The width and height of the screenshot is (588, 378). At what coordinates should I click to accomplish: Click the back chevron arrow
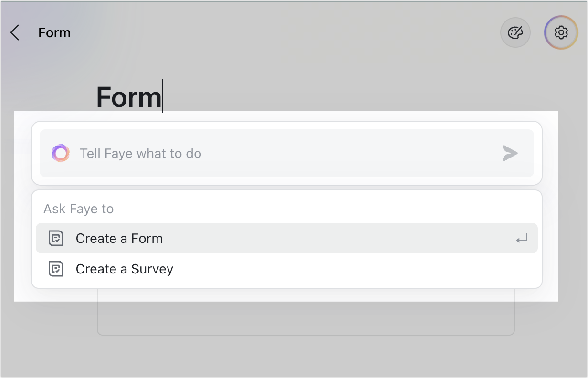(x=15, y=32)
